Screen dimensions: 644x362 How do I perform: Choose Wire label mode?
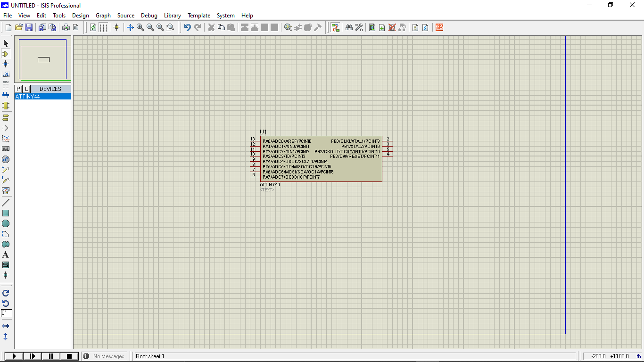pos(6,74)
